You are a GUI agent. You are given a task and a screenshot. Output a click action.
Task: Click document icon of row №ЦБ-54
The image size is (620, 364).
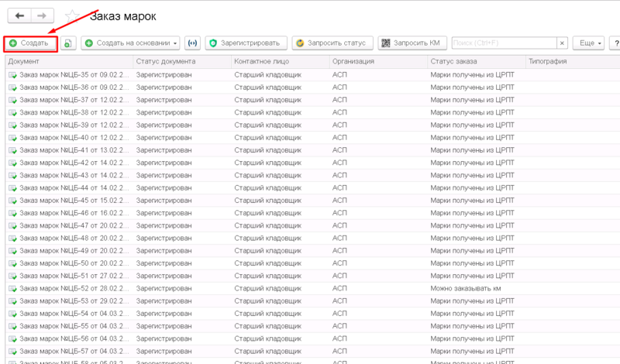coord(12,314)
